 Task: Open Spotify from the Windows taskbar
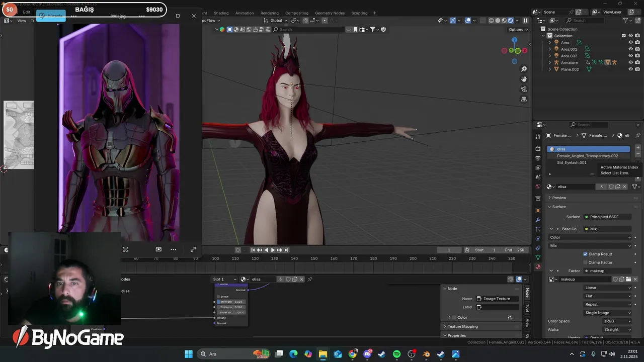click(396, 354)
